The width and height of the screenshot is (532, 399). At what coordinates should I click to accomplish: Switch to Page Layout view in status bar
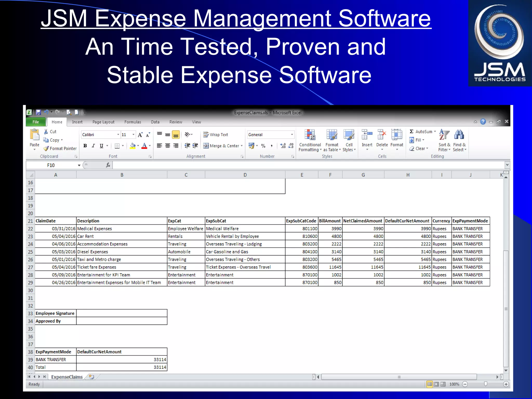436,384
